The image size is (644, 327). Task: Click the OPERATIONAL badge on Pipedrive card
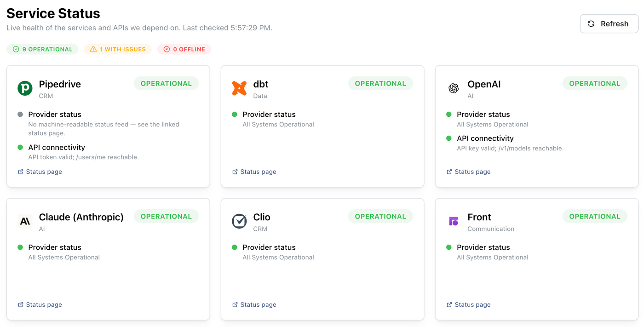[x=166, y=84]
